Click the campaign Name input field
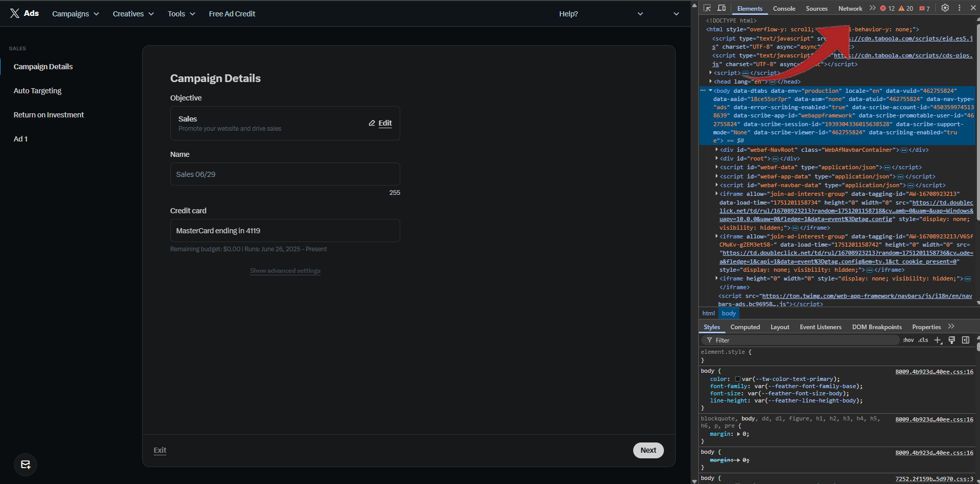 [x=285, y=174]
